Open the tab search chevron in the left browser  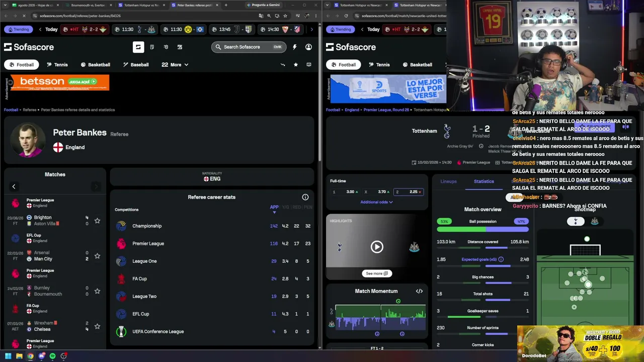[x=5, y=5]
